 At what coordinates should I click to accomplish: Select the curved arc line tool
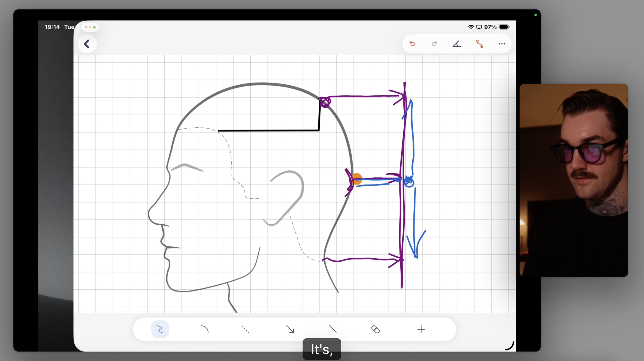[205, 329]
